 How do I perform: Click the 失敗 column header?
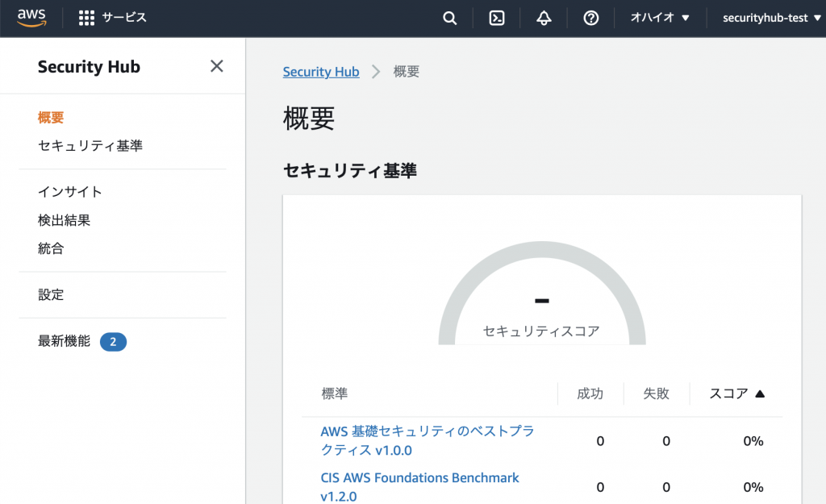(x=656, y=394)
